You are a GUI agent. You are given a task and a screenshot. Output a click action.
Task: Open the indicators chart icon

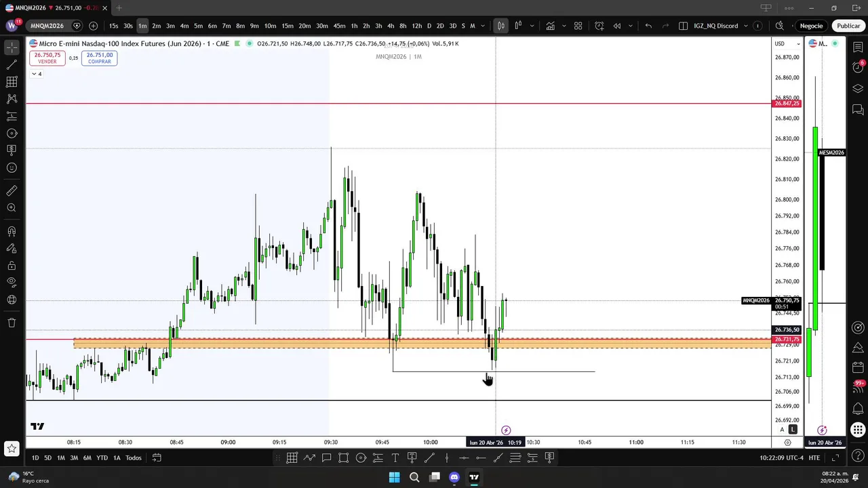click(x=550, y=26)
